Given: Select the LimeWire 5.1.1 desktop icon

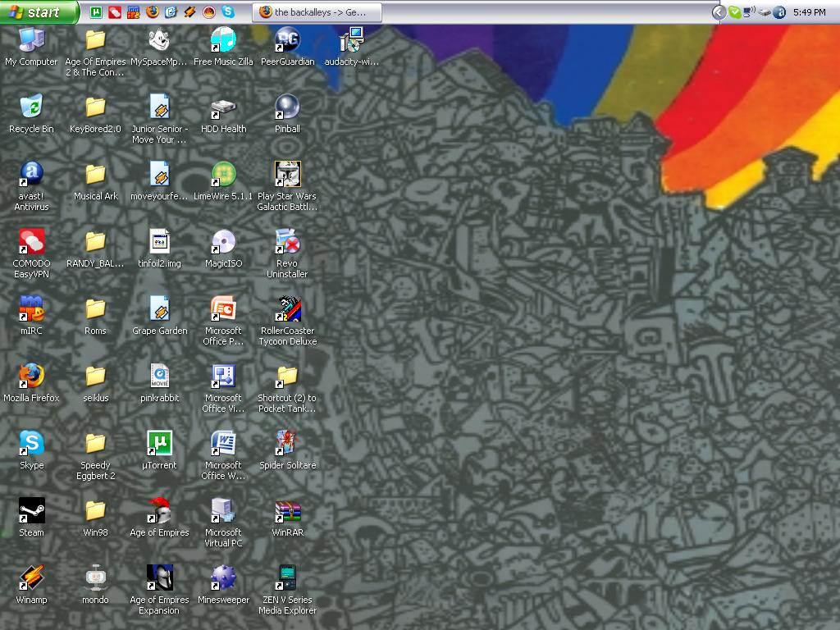Looking at the screenshot, I should coord(223,174).
